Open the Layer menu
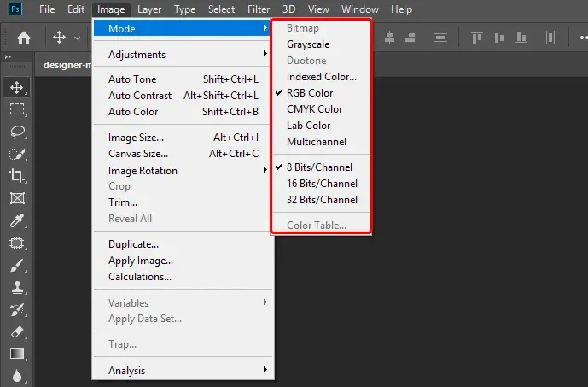 tap(149, 9)
